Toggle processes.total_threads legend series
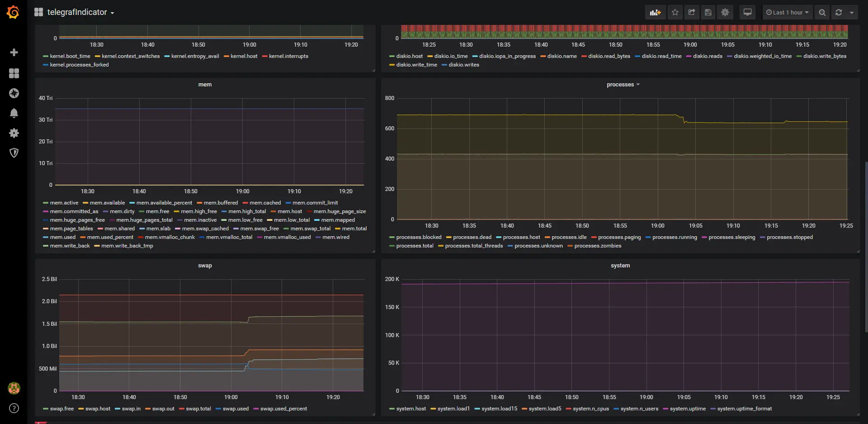The image size is (868, 424). [474, 246]
